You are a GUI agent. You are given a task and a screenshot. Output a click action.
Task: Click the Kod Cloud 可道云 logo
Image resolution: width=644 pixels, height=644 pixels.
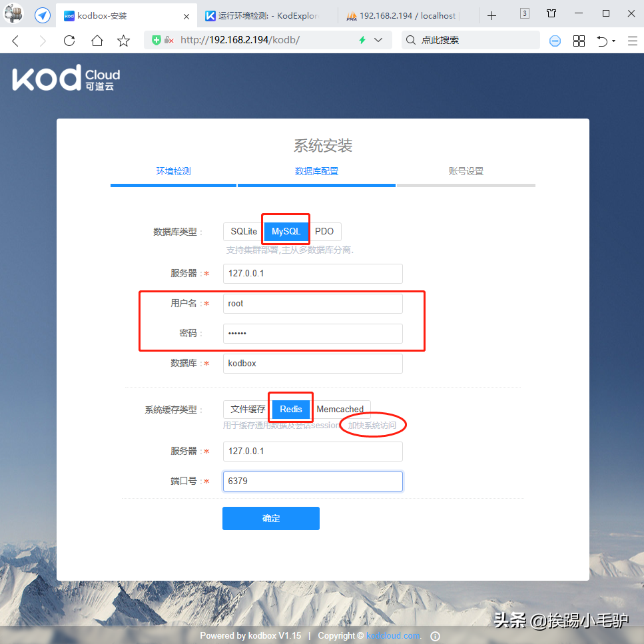pos(66,77)
